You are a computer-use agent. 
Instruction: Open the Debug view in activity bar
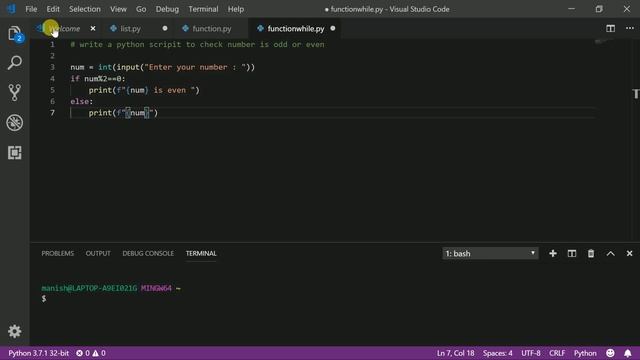pyautogui.click(x=15, y=122)
